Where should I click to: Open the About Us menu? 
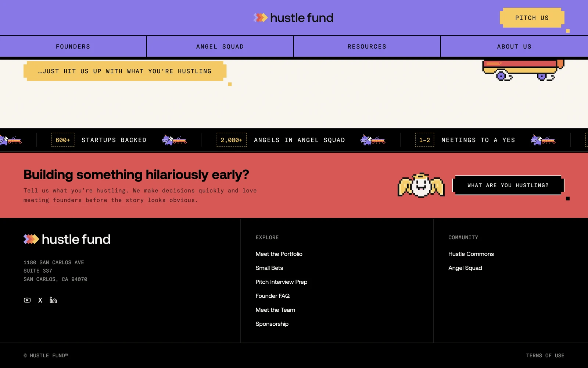514,47
